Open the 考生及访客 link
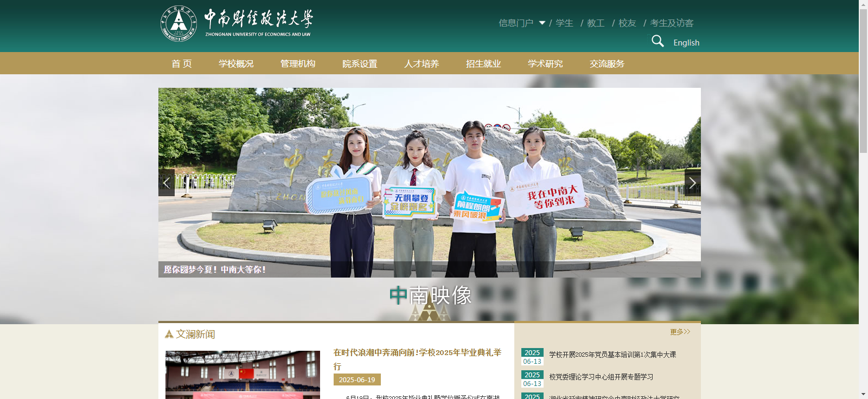The width and height of the screenshot is (868, 399). 672,23
